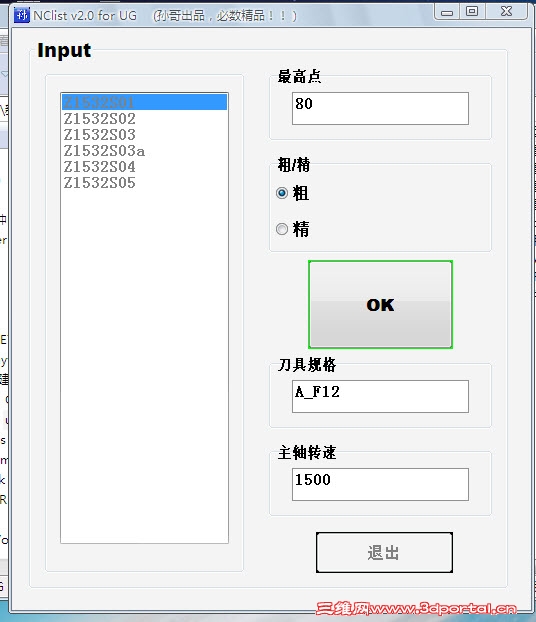The width and height of the screenshot is (536, 622).
Task: Select Z1532S03 list entry
Action: pyautogui.click(x=144, y=135)
